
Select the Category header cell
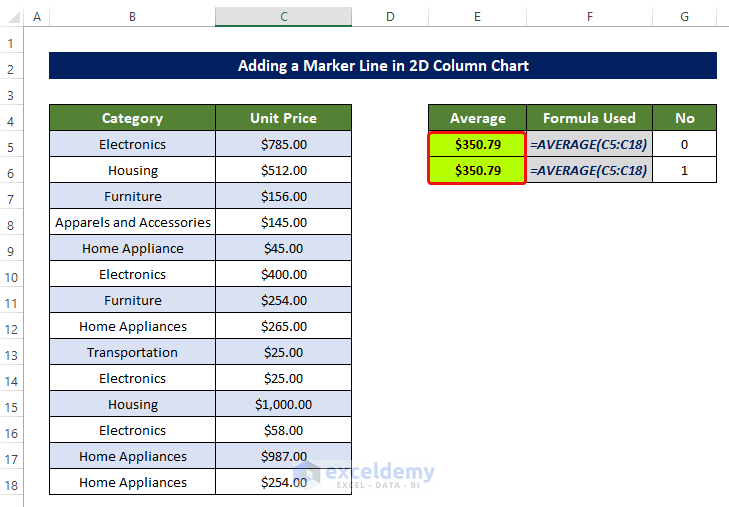tap(132, 118)
